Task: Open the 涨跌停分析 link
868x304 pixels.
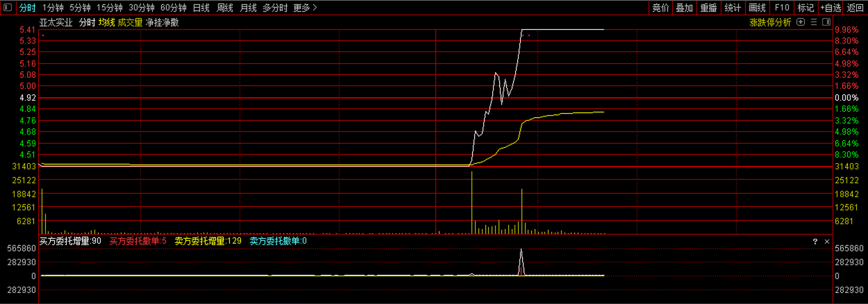Action: tap(770, 23)
